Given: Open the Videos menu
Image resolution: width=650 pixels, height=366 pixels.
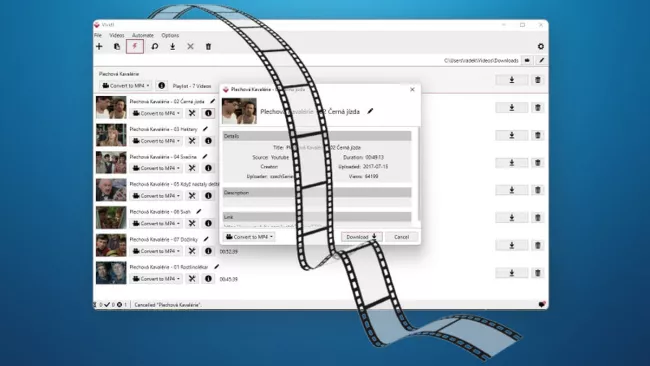Looking at the screenshot, I should 116,35.
